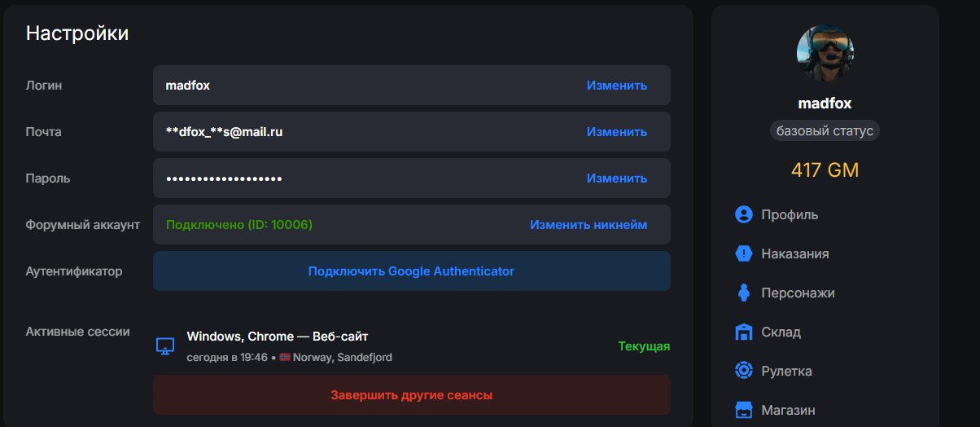Go to Персонажи section in sidebar

pos(798,293)
